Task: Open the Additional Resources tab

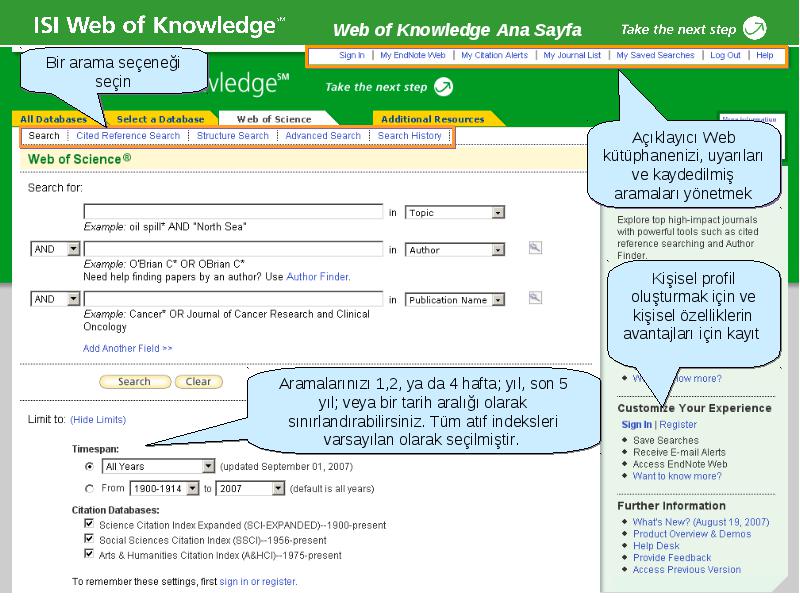Action: (x=433, y=119)
